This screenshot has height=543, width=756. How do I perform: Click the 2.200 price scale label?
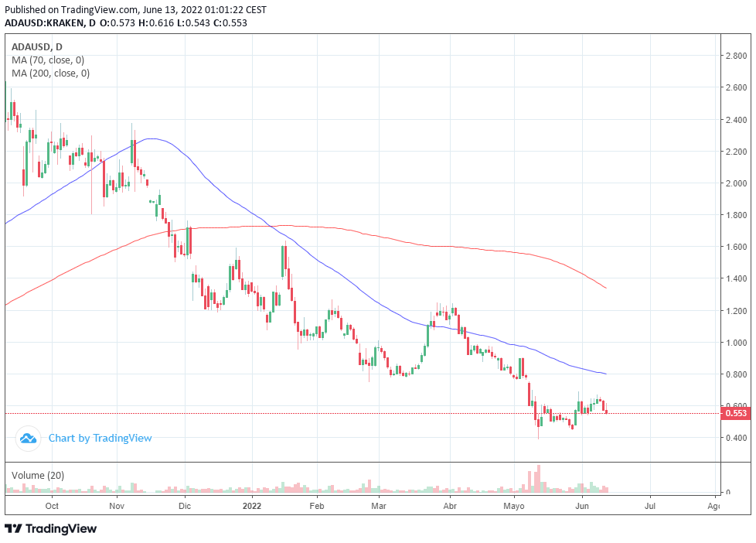point(736,152)
